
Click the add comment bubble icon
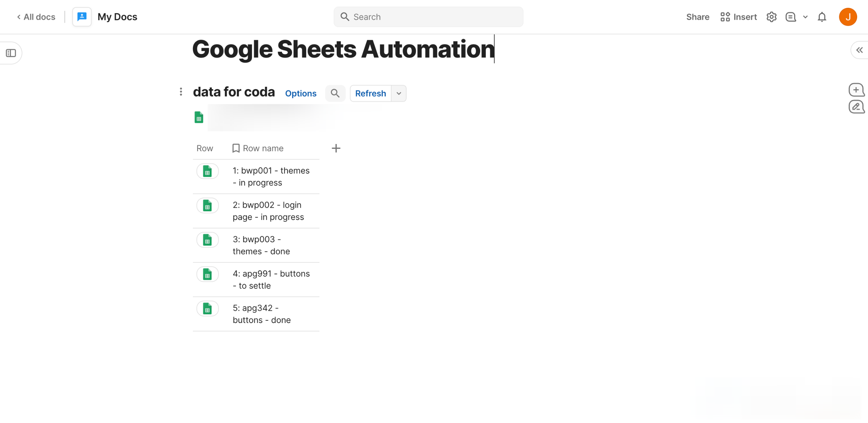[856, 90]
